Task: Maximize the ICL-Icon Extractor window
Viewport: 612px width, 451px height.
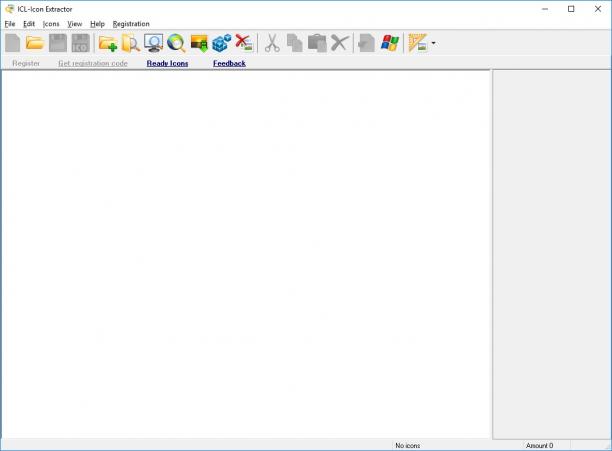Action: (571, 9)
